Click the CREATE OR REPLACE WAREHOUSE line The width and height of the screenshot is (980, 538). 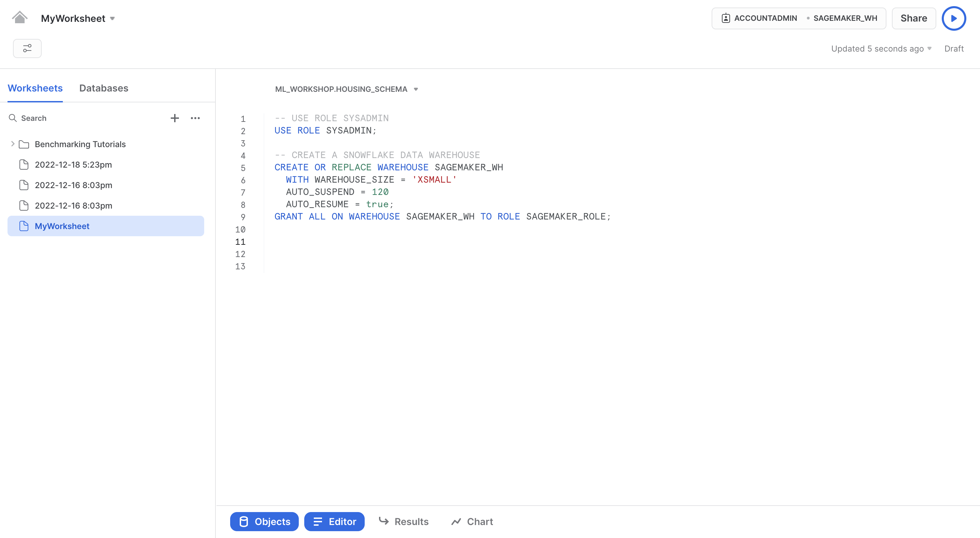[x=389, y=167]
